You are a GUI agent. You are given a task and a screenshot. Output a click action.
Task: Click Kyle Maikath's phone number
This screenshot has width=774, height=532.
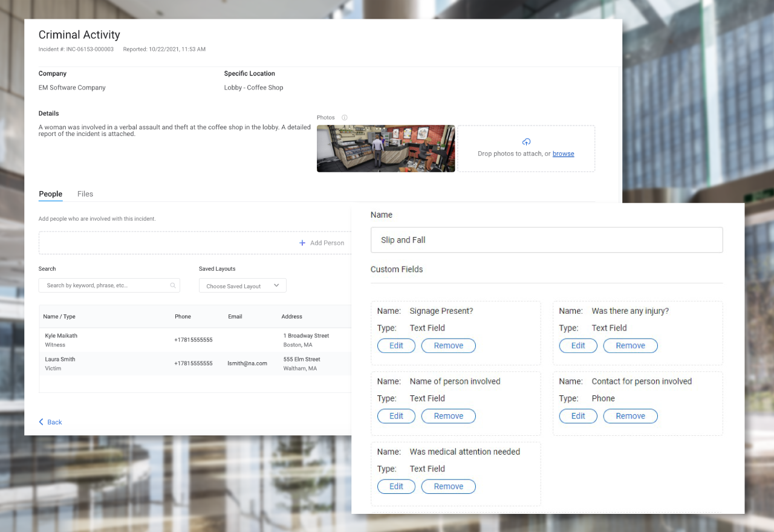(x=193, y=340)
